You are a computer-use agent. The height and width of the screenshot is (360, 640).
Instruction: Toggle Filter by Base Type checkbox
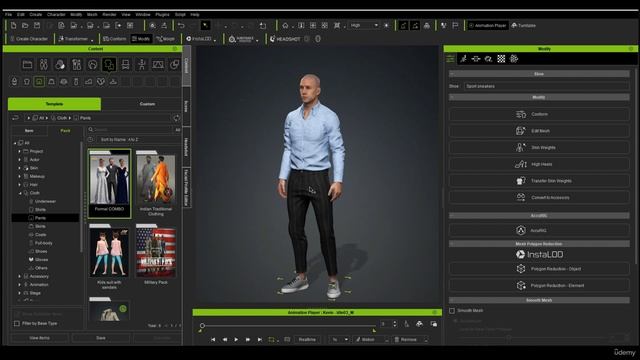point(17,323)
